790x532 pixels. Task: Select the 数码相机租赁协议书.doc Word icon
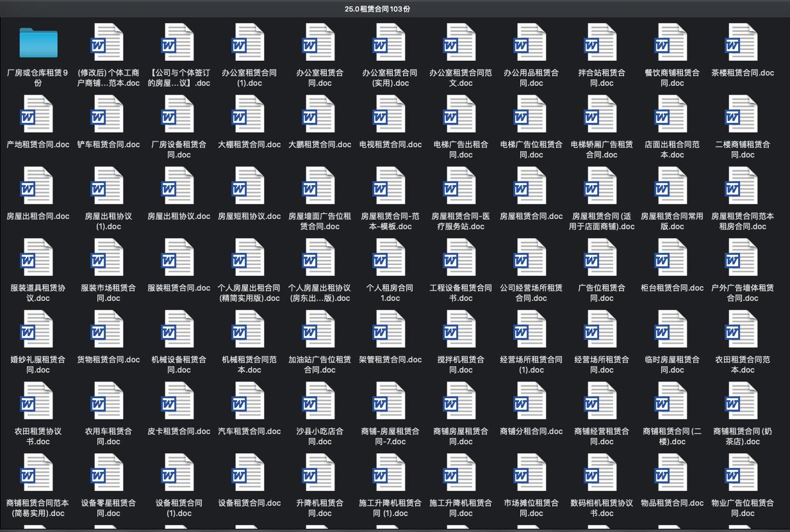click(602, 472)
